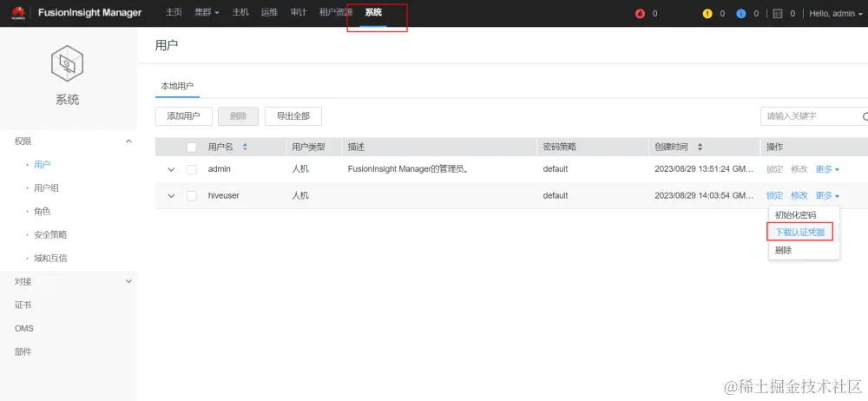868x401 pixels.
Task: Select 删除 from the dropdown menu
Action: pyautogui.click(x=783, y=250)
